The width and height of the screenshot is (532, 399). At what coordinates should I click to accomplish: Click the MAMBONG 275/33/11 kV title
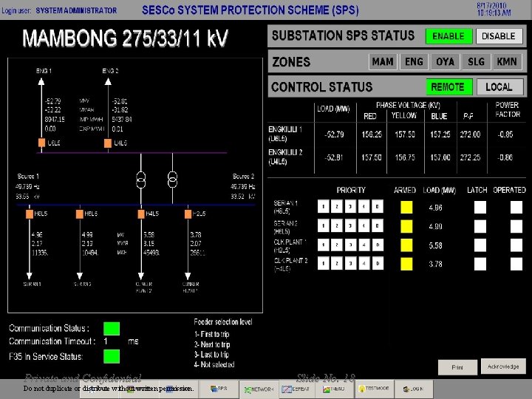125,38
